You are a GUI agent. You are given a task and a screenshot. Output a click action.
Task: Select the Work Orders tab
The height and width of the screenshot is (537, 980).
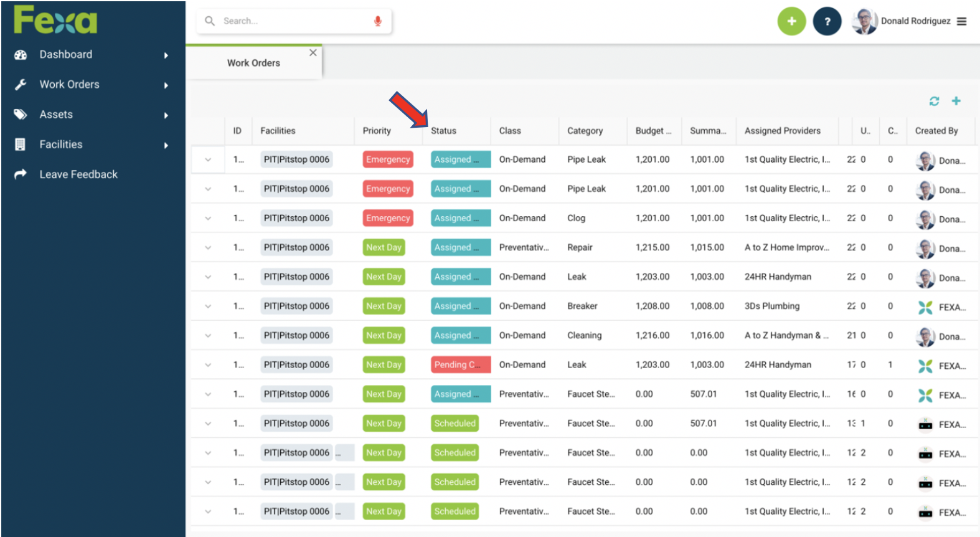point(253,63)
